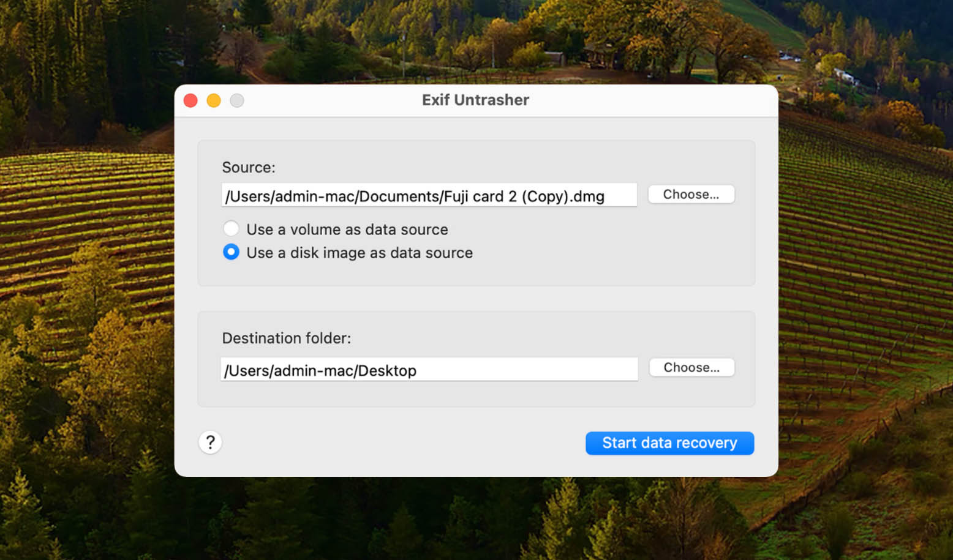Open Choose dialog for the Destination folder
953x560 pixels.
pyautogui.click(x=691, y=367)
